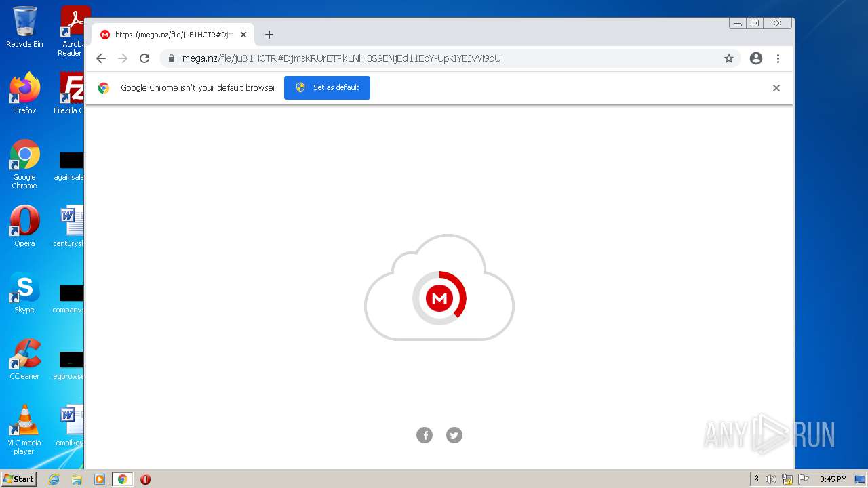Click the forward navigation arrow

coord(123,58)
